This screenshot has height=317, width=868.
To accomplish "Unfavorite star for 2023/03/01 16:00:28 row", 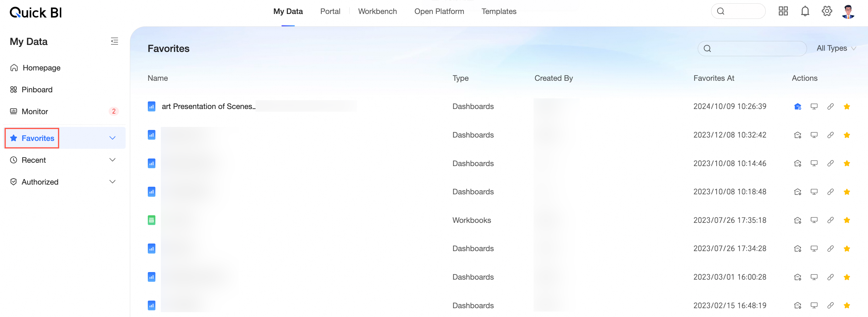I will [x=847, y=277].
